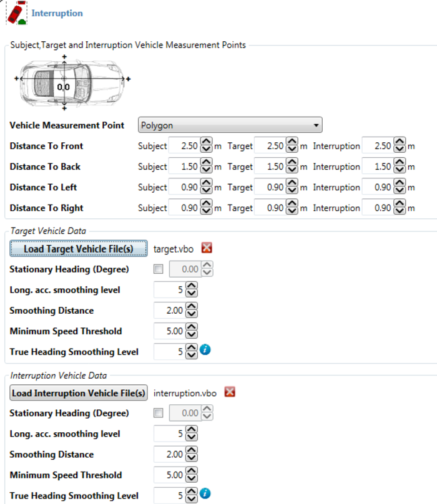Click Interruption Minimum Speed Threshold field
The image size is (437, 504).
[x=170, y=475]
